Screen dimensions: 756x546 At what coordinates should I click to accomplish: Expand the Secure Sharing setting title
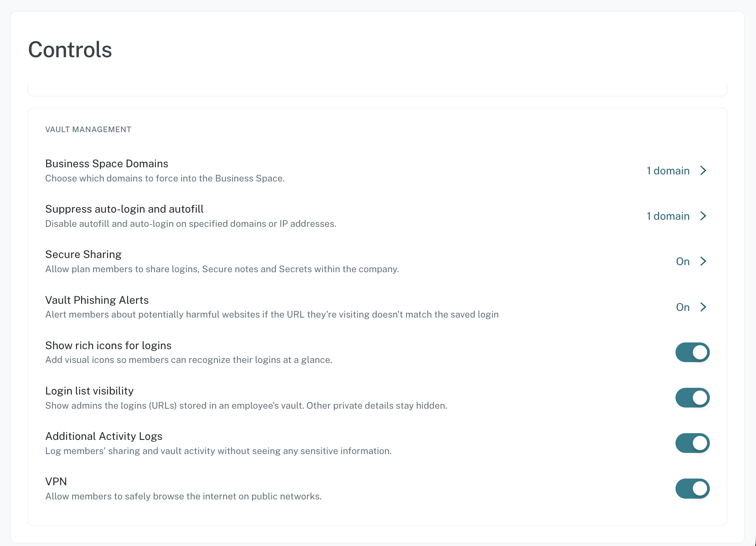tap(83, 254)
